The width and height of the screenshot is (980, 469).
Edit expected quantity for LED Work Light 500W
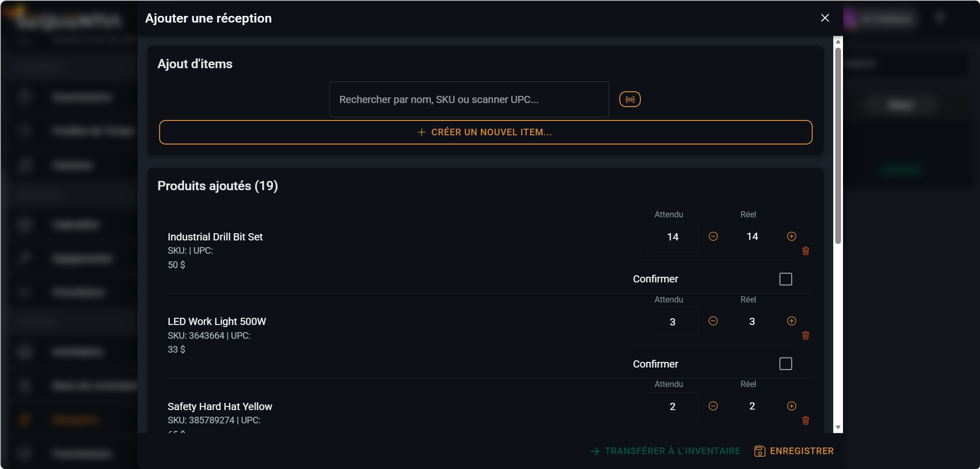[x=673, y=322]
